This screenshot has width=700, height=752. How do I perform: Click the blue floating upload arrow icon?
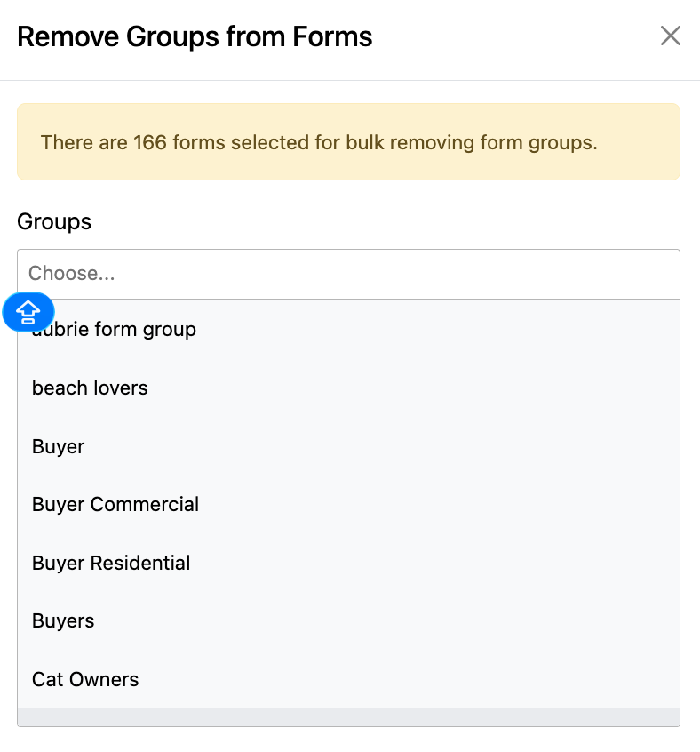[28, 312]
